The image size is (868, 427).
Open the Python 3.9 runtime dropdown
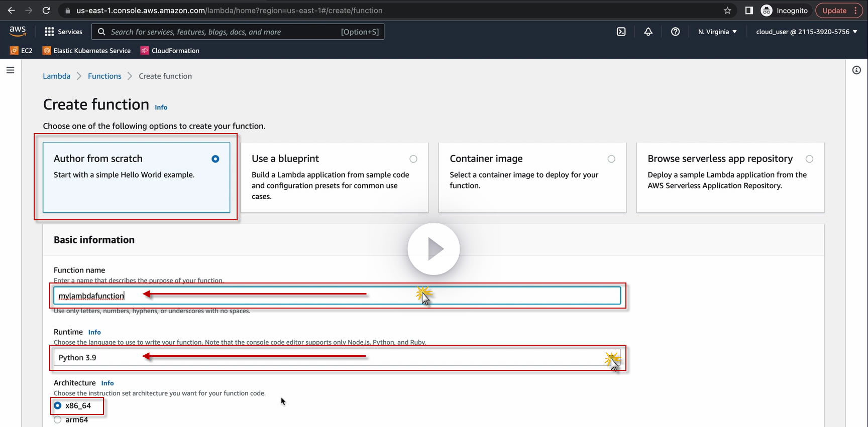[337, 358]
